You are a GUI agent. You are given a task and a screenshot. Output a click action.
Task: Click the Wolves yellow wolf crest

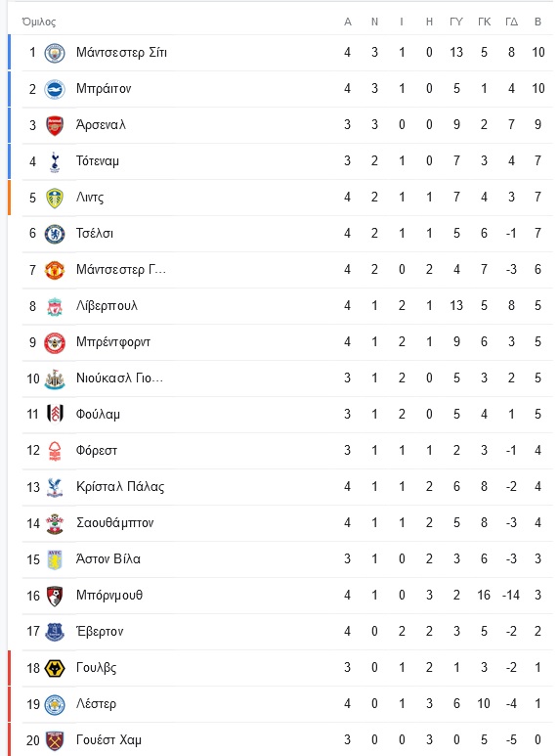coord(55,668)
